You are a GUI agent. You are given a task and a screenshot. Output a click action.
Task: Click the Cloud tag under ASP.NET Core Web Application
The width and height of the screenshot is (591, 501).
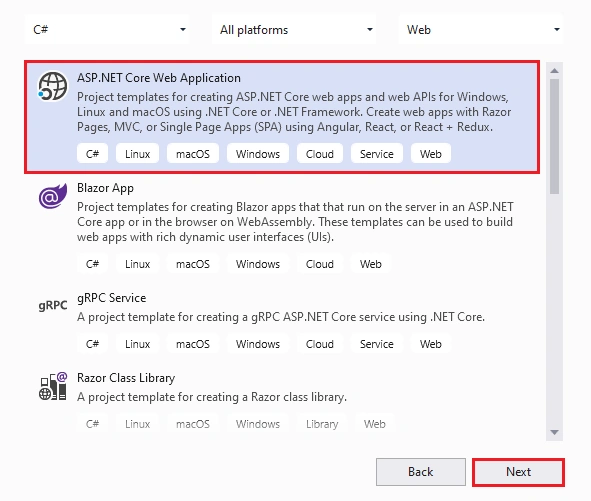pyautogui.click(x=320, y=153)
